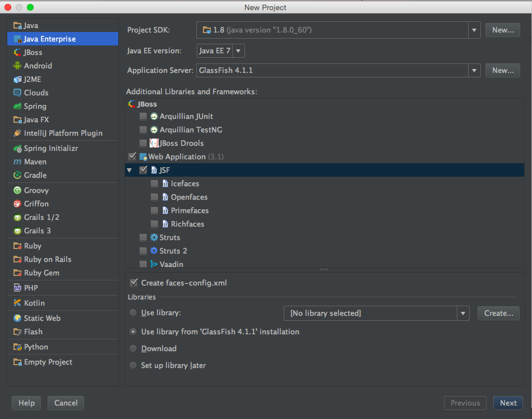Select Ruby on Rails project type
This screenshot has height=419, width=532.
tap(63, 259)
